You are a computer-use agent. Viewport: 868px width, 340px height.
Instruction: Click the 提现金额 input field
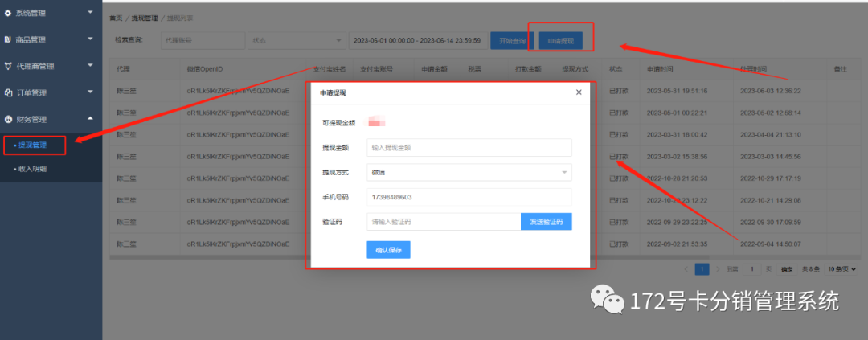[469, 148]
